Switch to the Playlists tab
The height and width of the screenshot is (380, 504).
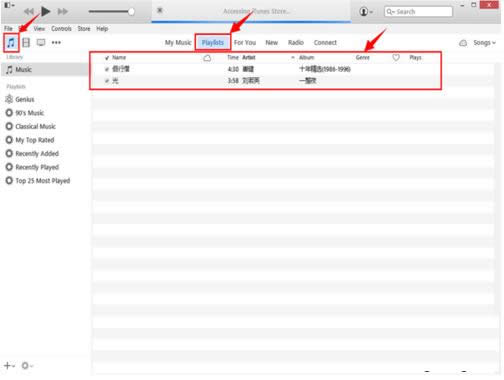(x=213, y=43)
